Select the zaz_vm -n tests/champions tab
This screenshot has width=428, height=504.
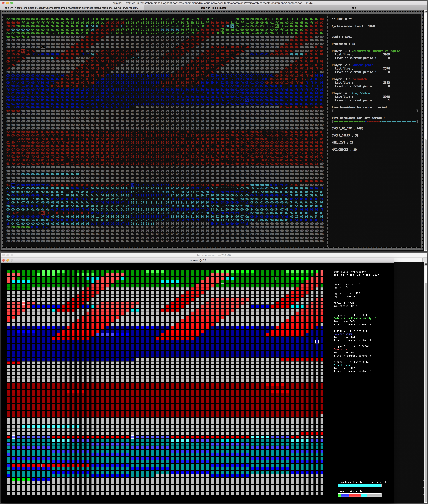coord(72,8)
